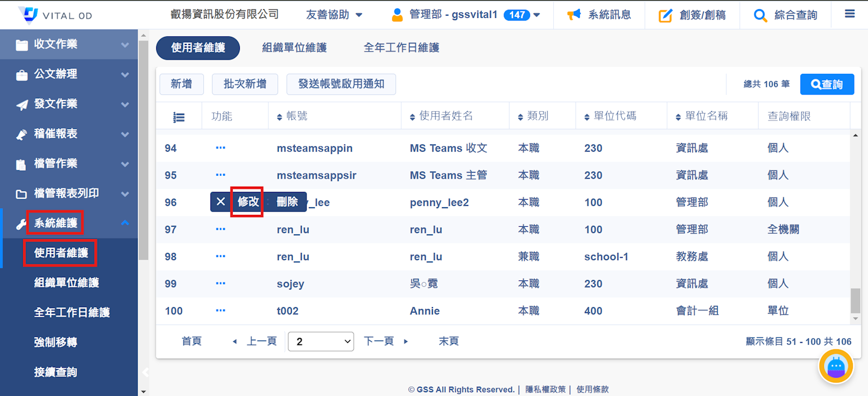Expand the 公文辦理 menu

pyautogui.click(x=125, y=74)
